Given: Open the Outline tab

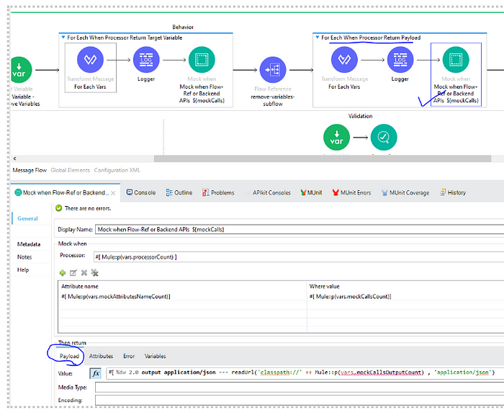Looking at the screenshot, I should pos(179,192).
